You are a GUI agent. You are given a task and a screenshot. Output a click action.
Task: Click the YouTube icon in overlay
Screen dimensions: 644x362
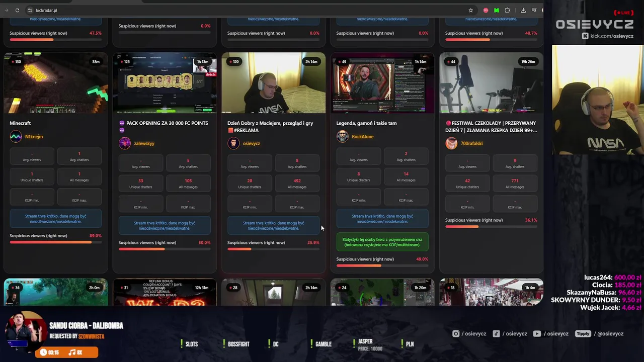pos(537,333)
